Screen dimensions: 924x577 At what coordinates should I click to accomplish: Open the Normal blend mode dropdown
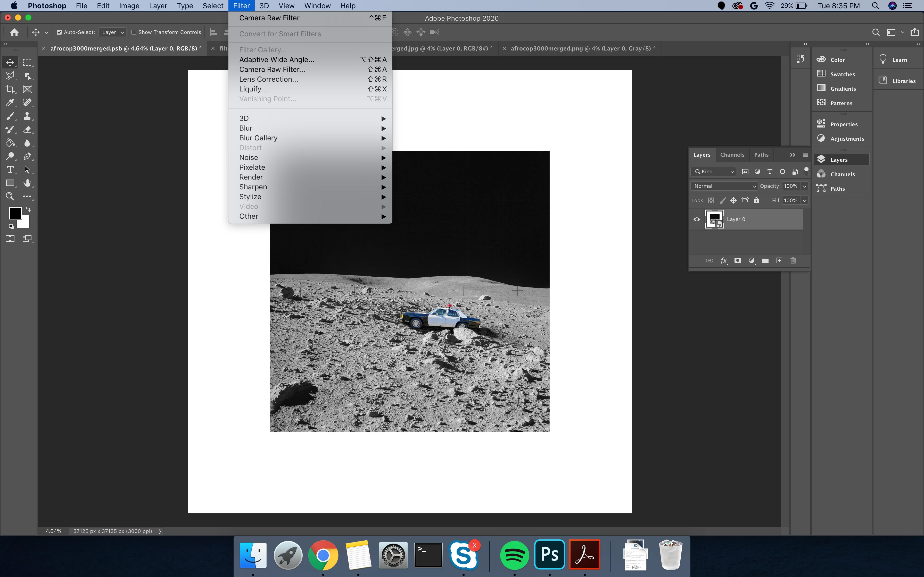pos(724,186)
